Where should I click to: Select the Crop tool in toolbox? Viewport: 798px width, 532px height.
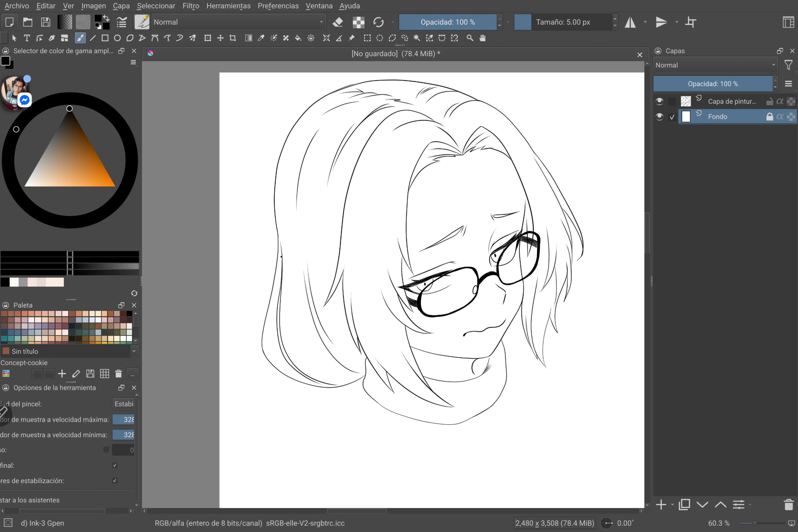pyautogui.click(x=233, y=38)
